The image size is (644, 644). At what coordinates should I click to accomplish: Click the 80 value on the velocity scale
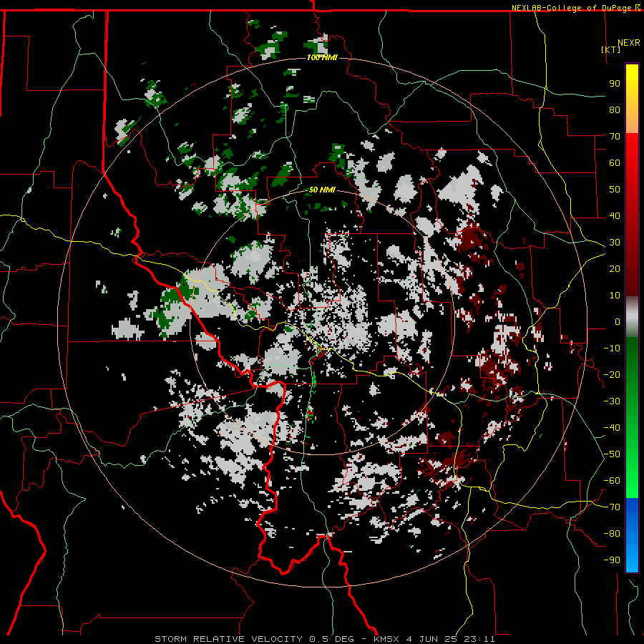(x=615, y=109)
